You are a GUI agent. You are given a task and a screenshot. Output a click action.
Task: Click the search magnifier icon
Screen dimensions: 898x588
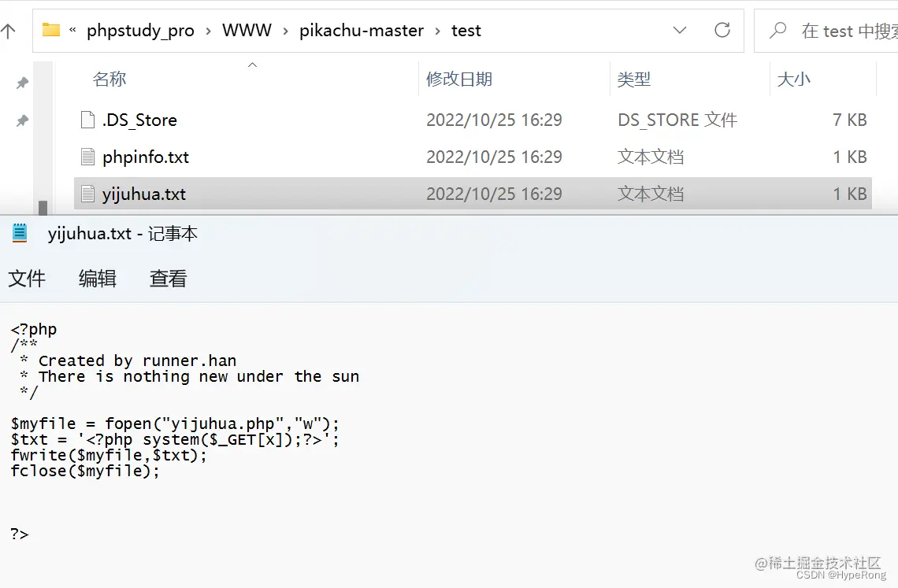pos(777,30)
